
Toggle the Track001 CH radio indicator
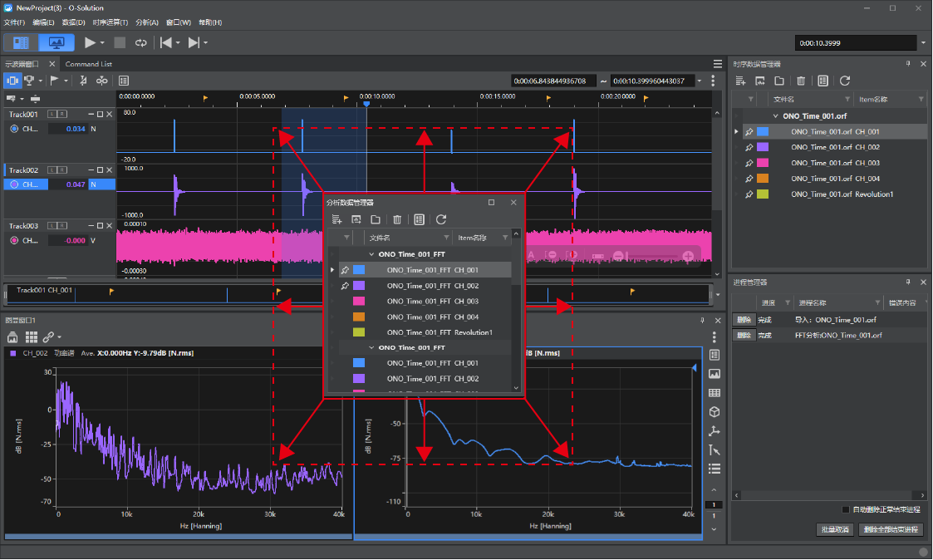point(14,129)
